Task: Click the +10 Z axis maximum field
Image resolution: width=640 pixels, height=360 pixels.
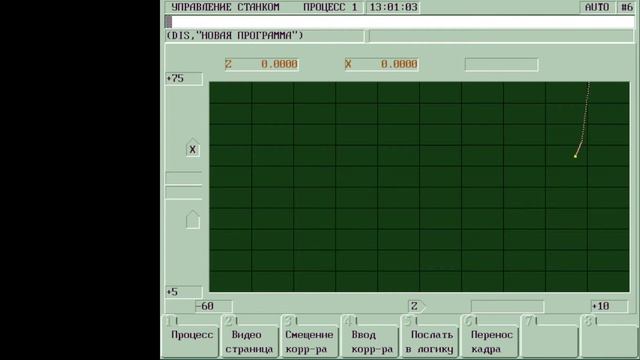Action: [609, 306]
